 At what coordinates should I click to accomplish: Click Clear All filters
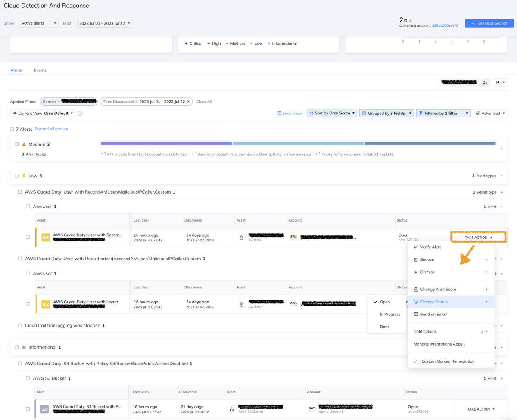coord(204,102)
